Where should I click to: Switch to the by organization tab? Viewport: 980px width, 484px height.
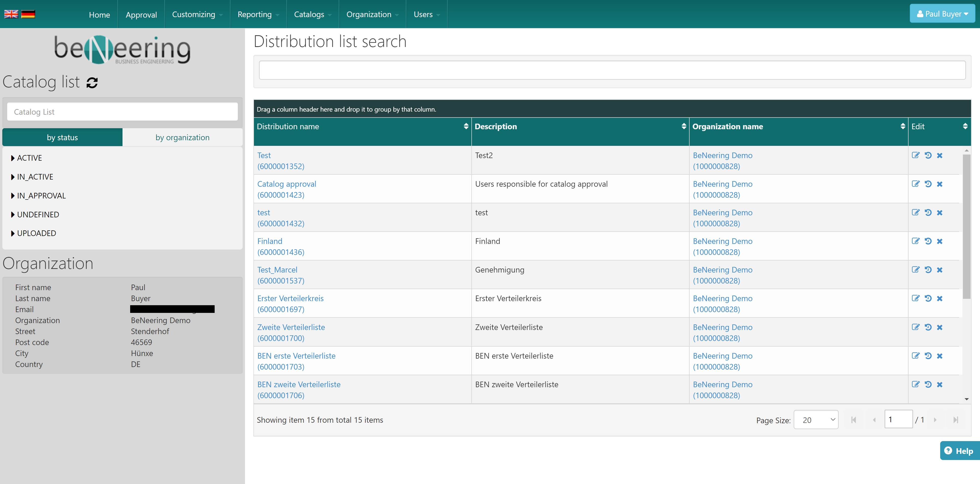coord(182,137)
